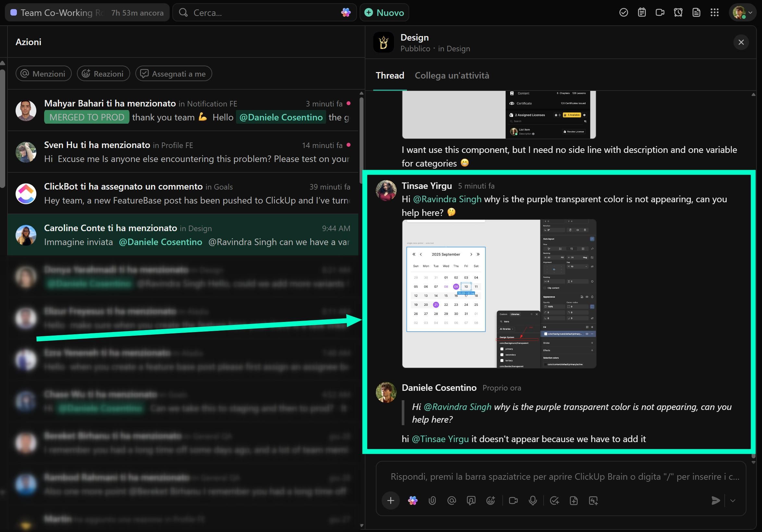Toggle the Assegnati a me filter
The height and width of the screenshot is (532, 762).
(x=174, y=73)
